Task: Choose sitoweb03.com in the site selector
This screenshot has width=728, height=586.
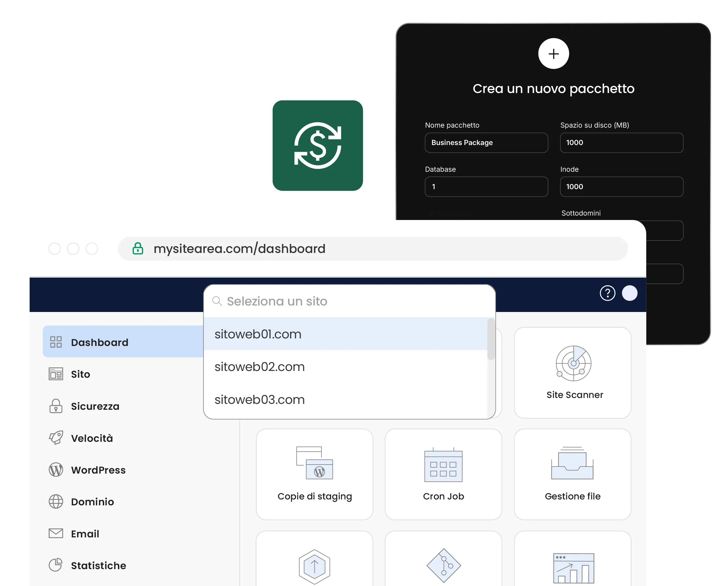Action: coord(259,399)
